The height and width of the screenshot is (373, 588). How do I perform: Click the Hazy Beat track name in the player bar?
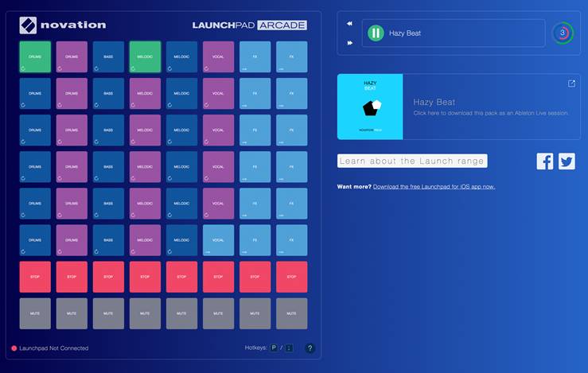405,33
